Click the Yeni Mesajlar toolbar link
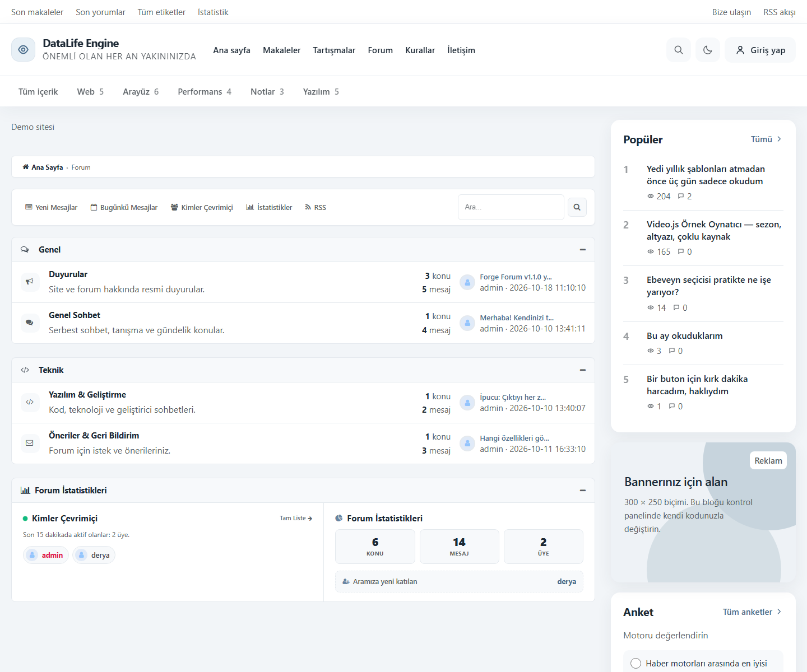Screen dimensions: 807x672 (x=51, y=207)
